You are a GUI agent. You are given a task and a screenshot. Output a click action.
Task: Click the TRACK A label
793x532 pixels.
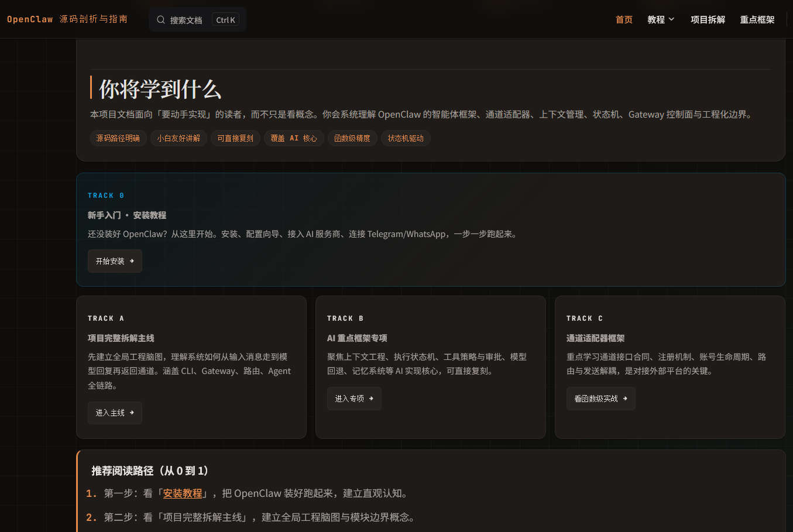click(106, 318)
